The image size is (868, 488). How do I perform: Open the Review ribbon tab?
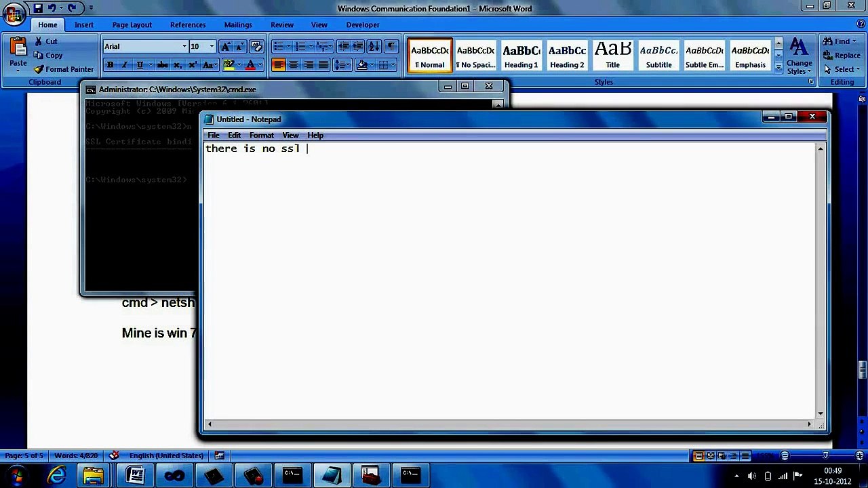click(282, 25)
